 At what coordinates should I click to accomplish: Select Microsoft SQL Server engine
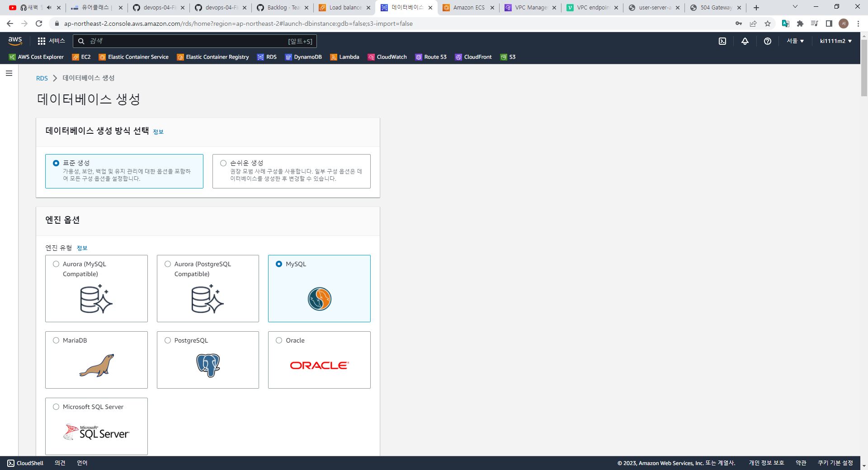(x=56, y=407)
